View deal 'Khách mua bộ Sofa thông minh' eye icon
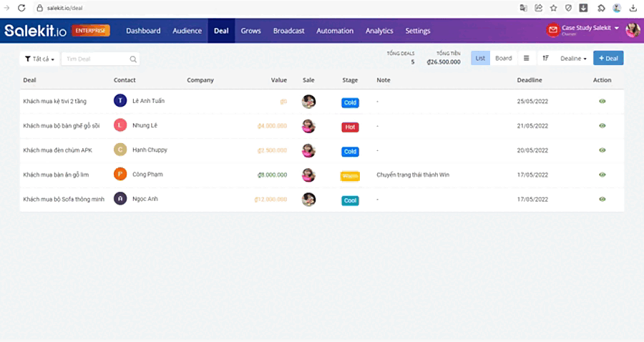 [x=602, y=199]
